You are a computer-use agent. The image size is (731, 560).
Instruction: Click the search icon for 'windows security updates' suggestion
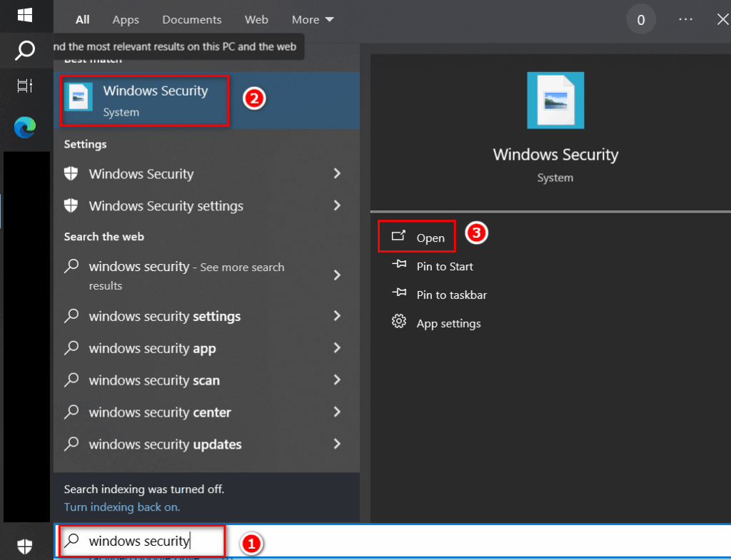pos(71,444)
